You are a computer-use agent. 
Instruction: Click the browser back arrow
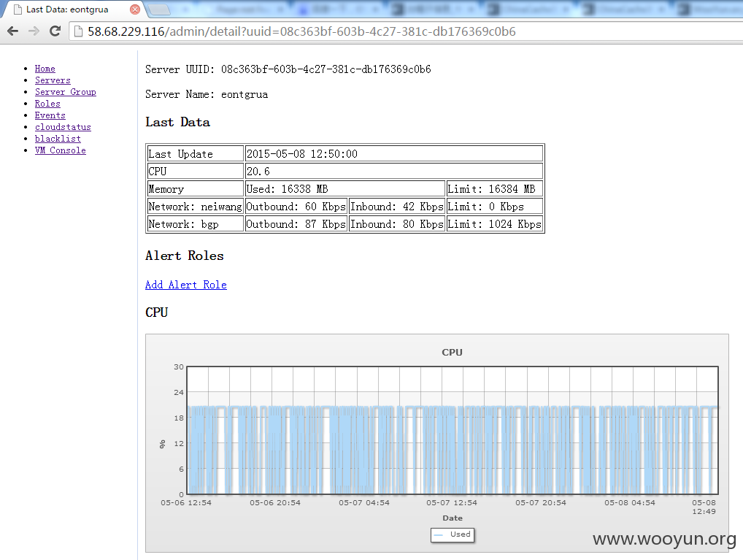[13, 31]
